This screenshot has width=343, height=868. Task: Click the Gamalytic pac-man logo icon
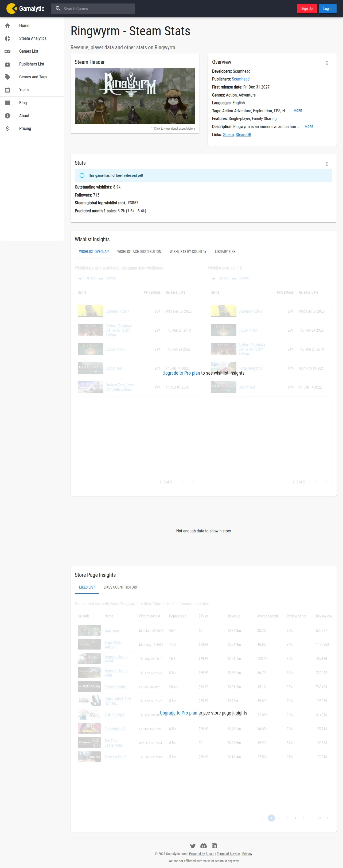[11, 9]
